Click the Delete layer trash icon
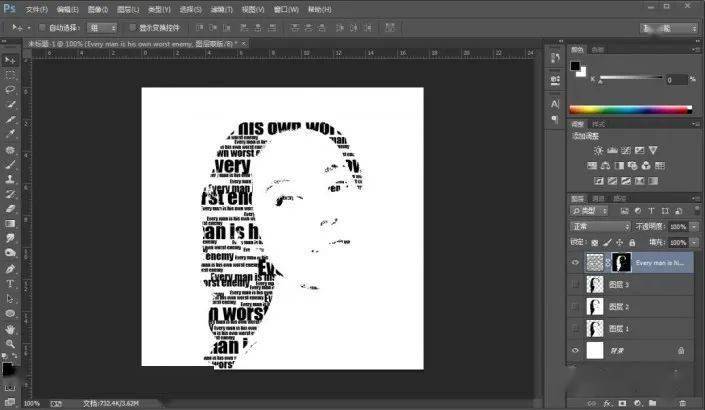The image size is (705, 410). [x=683, y=403]
